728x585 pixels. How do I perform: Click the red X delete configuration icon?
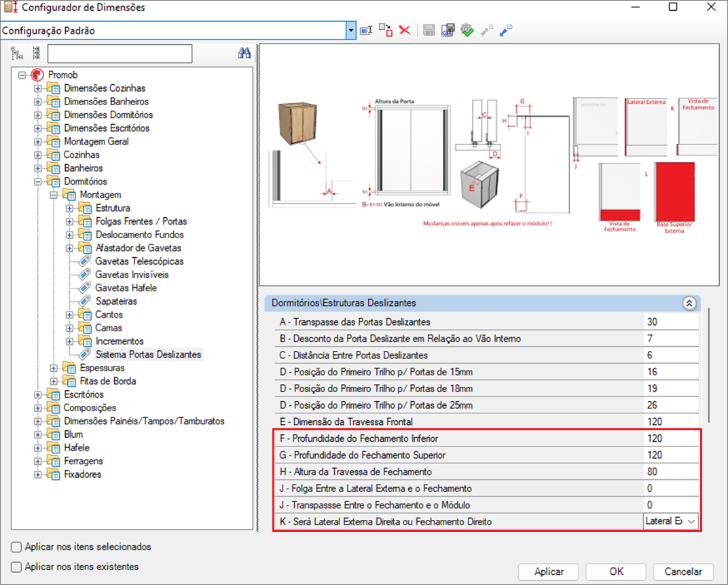point(405,31)
